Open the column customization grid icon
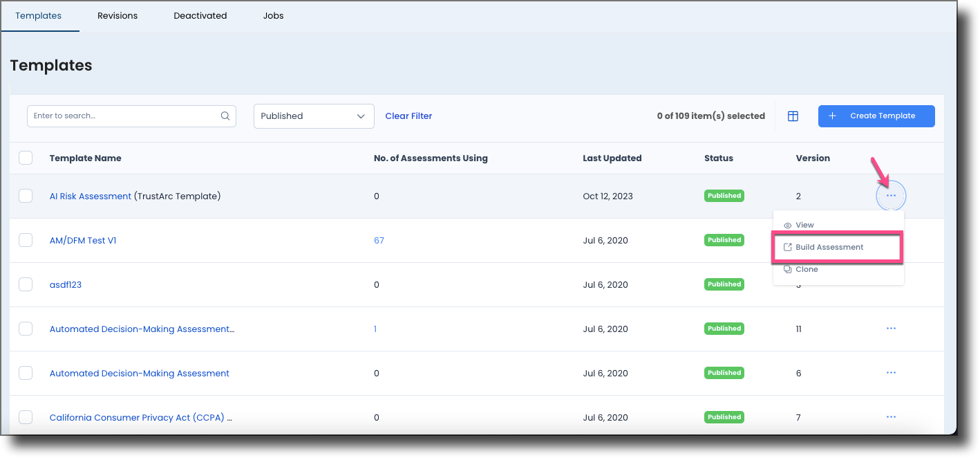980x458 pixels. [793, 116]
